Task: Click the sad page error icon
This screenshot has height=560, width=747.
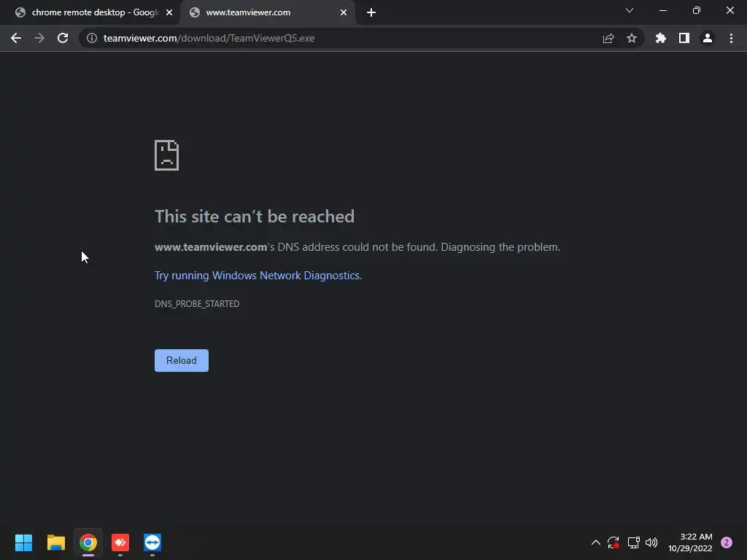Action: click(167, 155)
